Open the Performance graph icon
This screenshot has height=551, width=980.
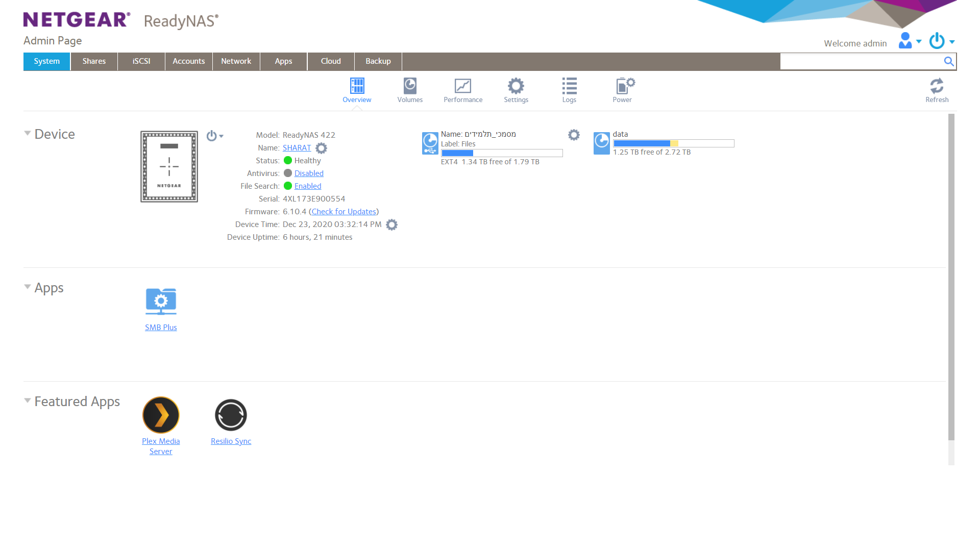pyautogui.click(x=462, y=86)
